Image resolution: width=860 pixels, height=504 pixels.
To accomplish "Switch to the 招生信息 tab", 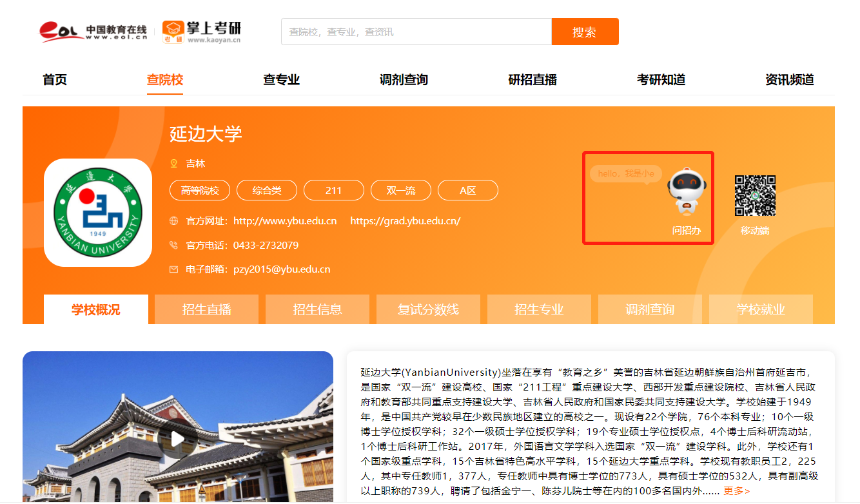I will [318, 309].
